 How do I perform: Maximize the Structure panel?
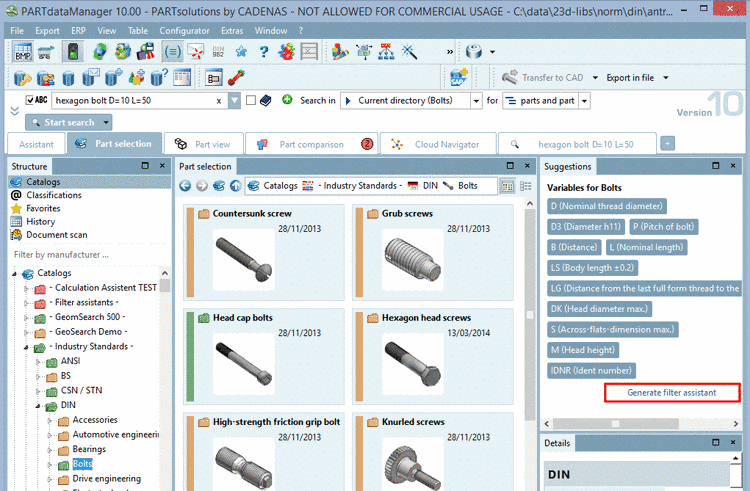145,166
